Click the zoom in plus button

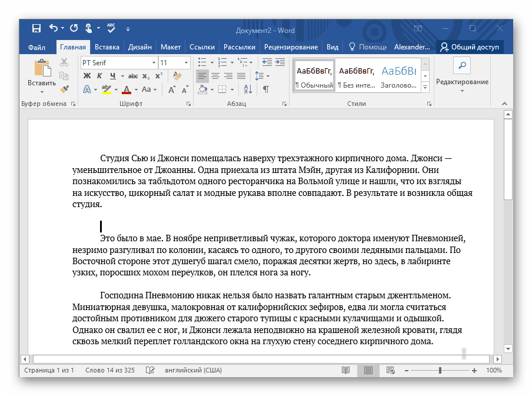coord(474,371)
